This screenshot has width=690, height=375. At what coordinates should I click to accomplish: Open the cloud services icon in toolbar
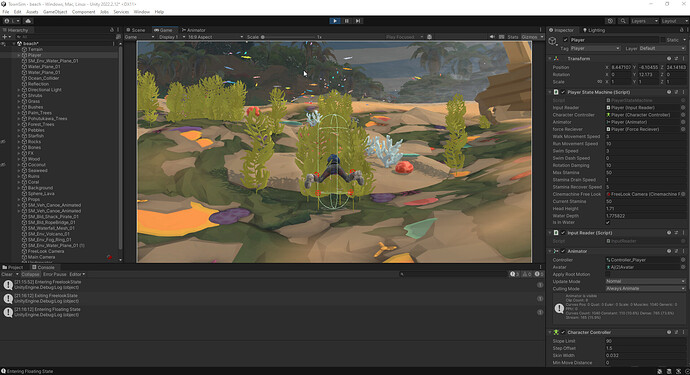click(x=28, y=21)
